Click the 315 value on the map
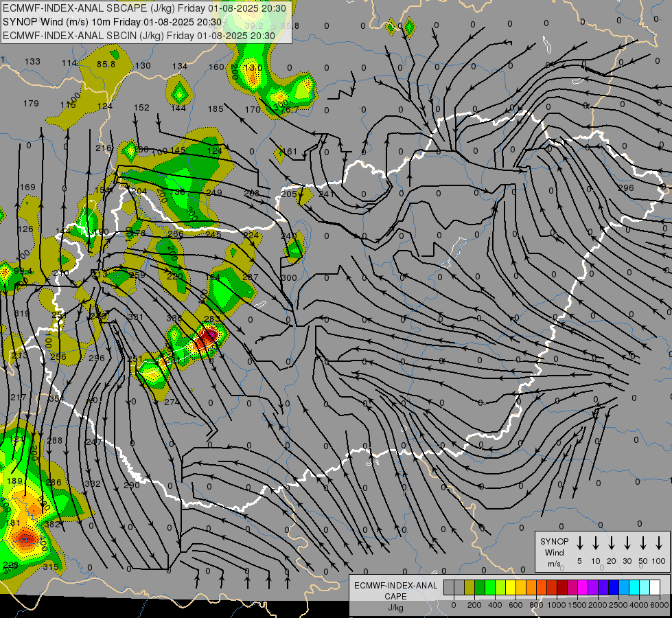 pos(51,567)
